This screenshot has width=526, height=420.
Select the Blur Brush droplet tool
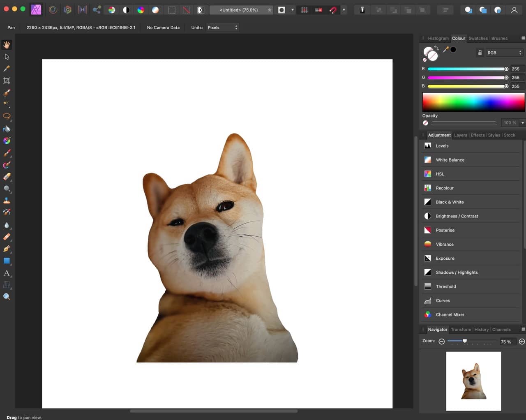click(7, 225)
